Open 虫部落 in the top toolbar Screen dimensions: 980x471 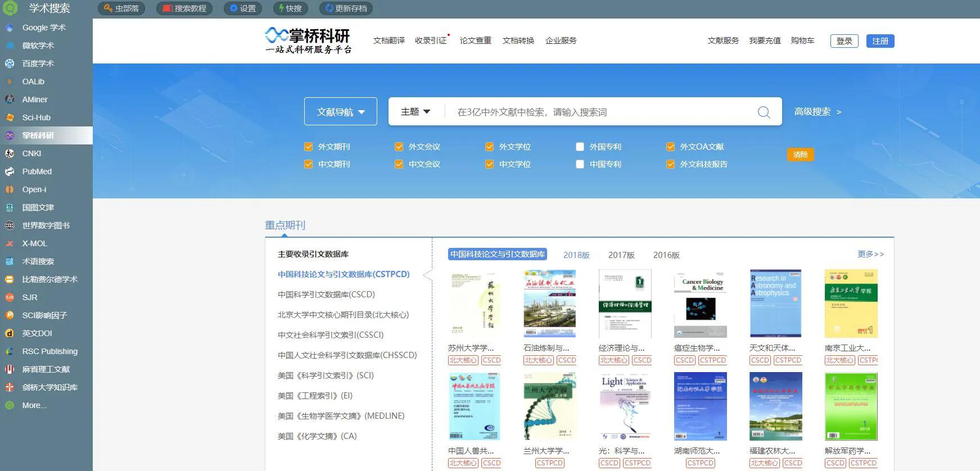pyautogui.click(x=121, y=8)
